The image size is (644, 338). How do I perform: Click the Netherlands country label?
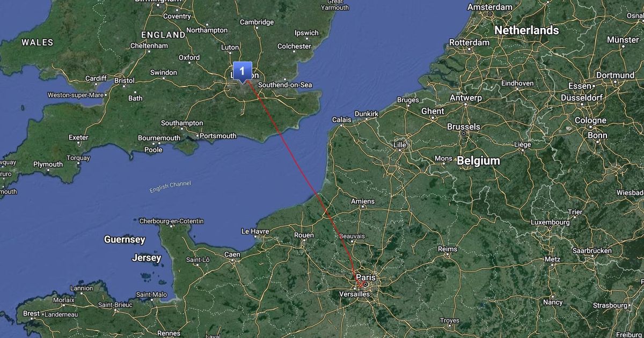(x=526, y=31)
